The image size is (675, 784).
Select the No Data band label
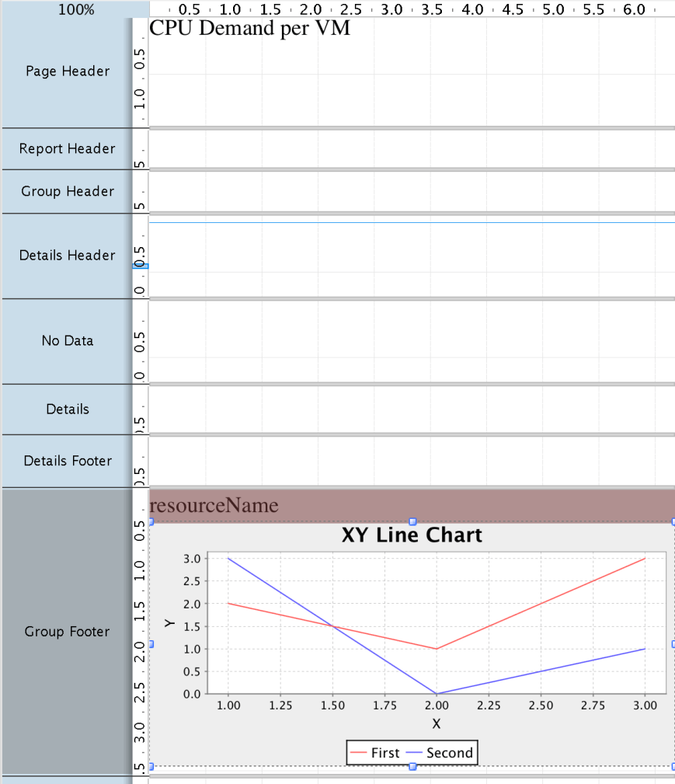tap(68, 340)
